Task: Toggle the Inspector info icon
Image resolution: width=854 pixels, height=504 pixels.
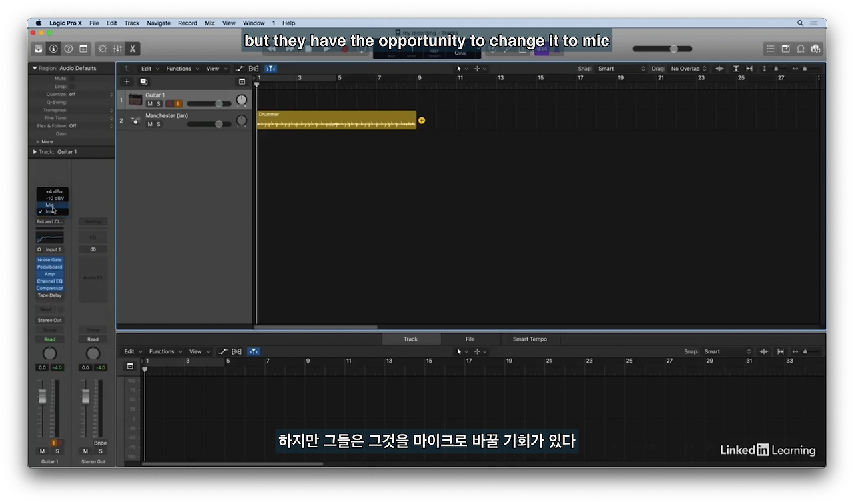Action: pyautogui.click(x=53, y=49)
